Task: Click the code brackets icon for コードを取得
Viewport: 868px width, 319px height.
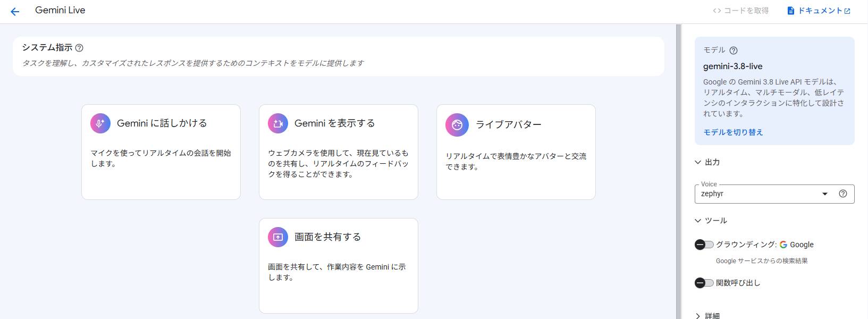Action: point(717,11)
